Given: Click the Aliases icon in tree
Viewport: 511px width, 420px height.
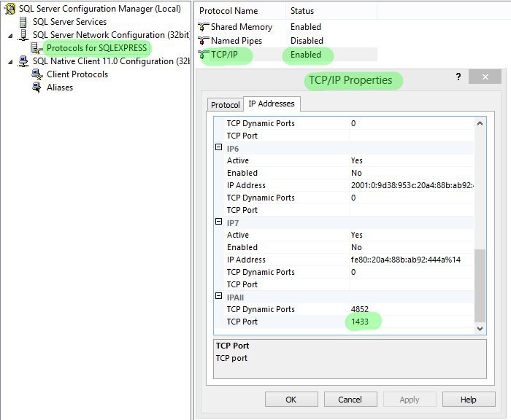Looking at the screenshot, I should tap(37, 87).
